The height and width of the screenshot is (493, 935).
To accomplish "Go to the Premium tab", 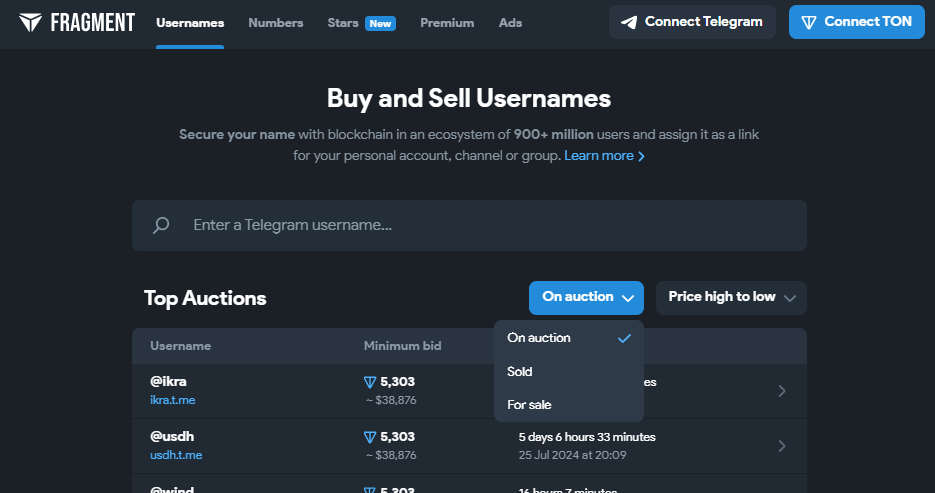I will pyautogui.click(x=447, y=23).
